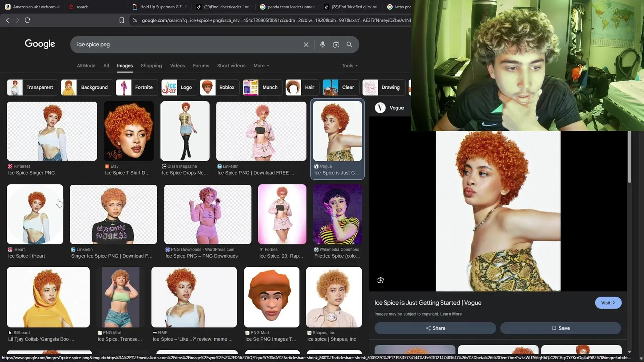Open the NME review image thumbnail
644x362 pixels.
pyautogui.click(x=194, y=298)
